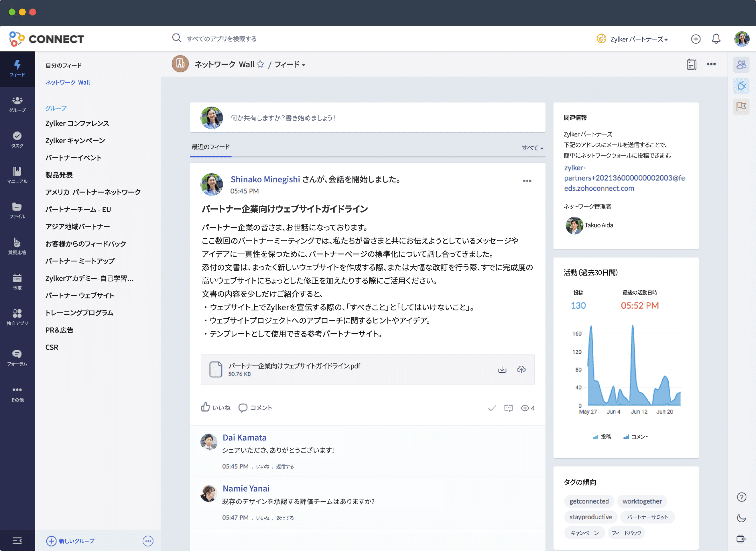Open the Forum (フォーラム) sidebar icon
Viewport: 756px width, 551px height.
pyautogui.click(x=17, y=358)
